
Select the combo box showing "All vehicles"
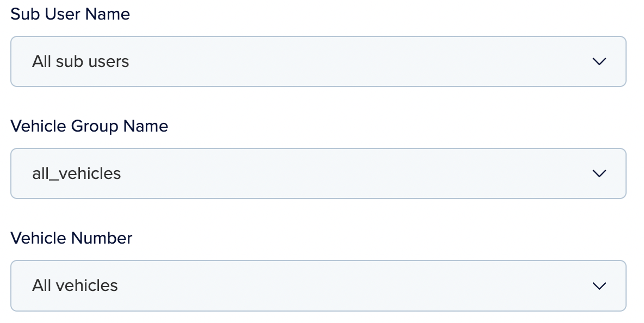pos(318,285)
